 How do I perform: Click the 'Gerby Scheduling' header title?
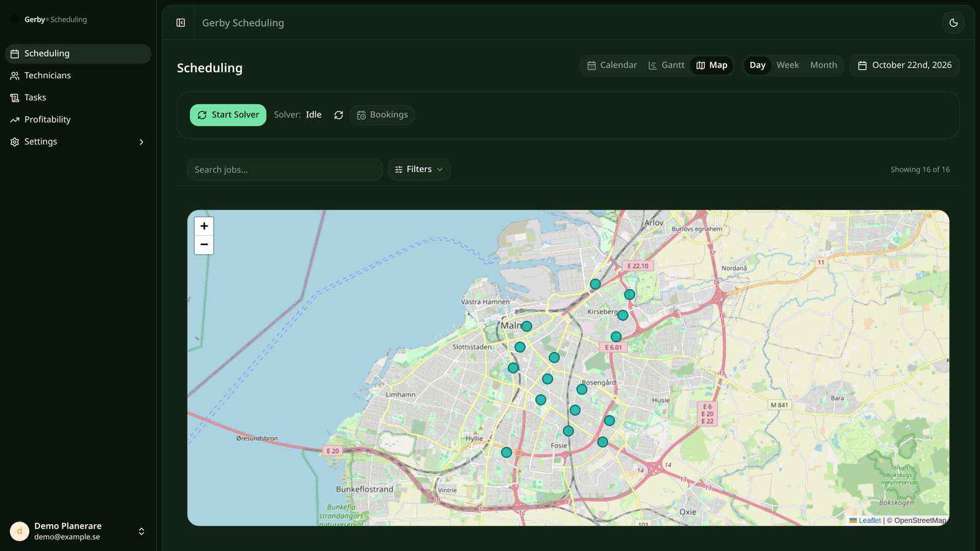(243, 23)
